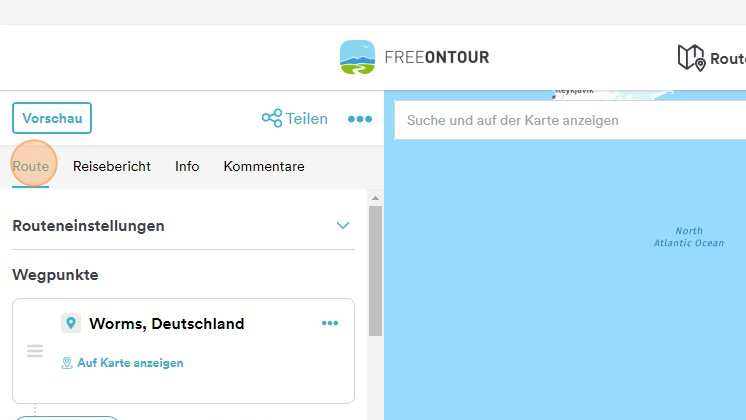Click the Teilen link
Screen dimensions: 746x420
tap(306, 118)
